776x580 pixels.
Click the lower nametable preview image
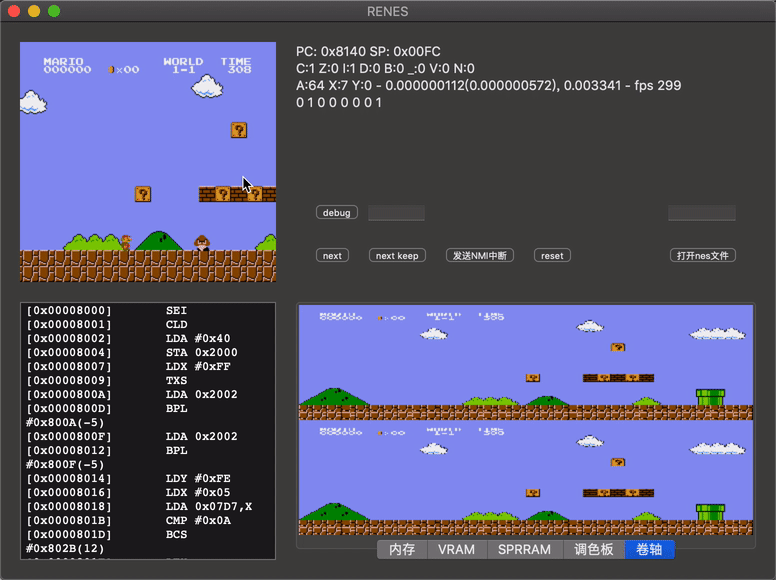[x=526, y=478]
